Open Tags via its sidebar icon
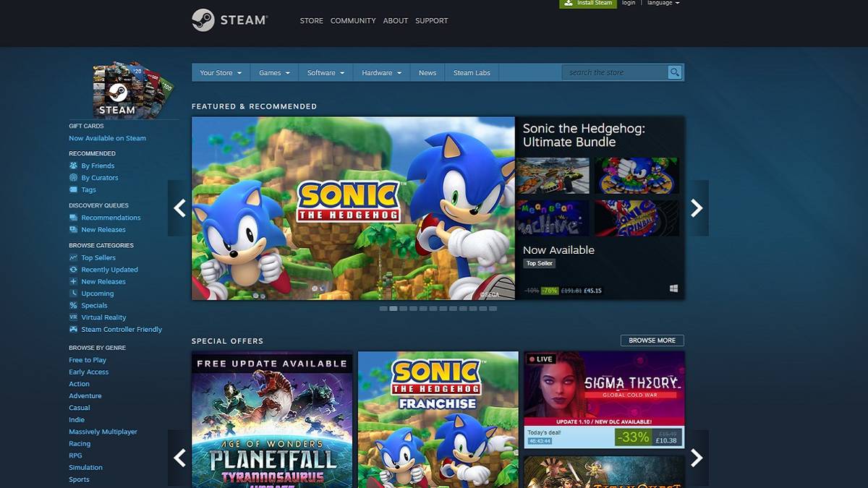868x488 pixels. point(72,189)
